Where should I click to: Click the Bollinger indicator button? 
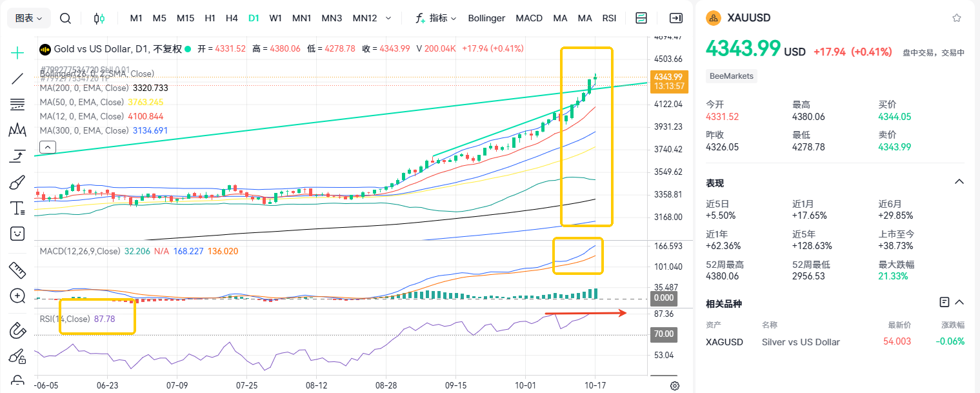tap(486, 18)
